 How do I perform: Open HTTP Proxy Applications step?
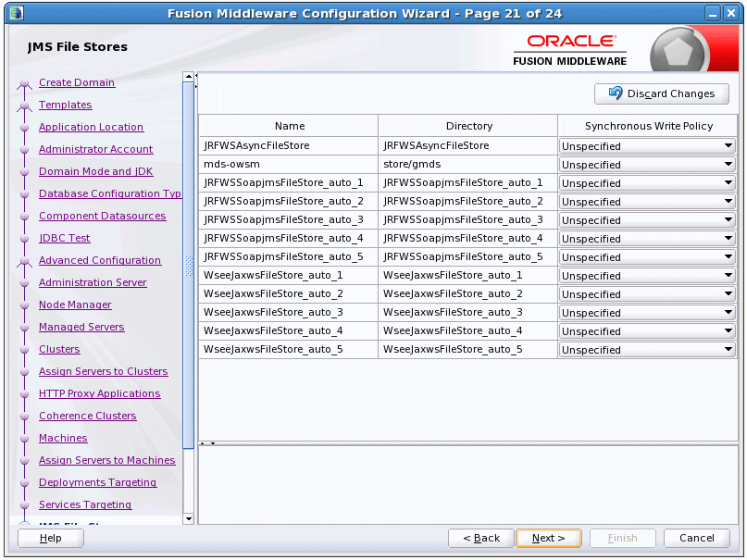point(100,393)
